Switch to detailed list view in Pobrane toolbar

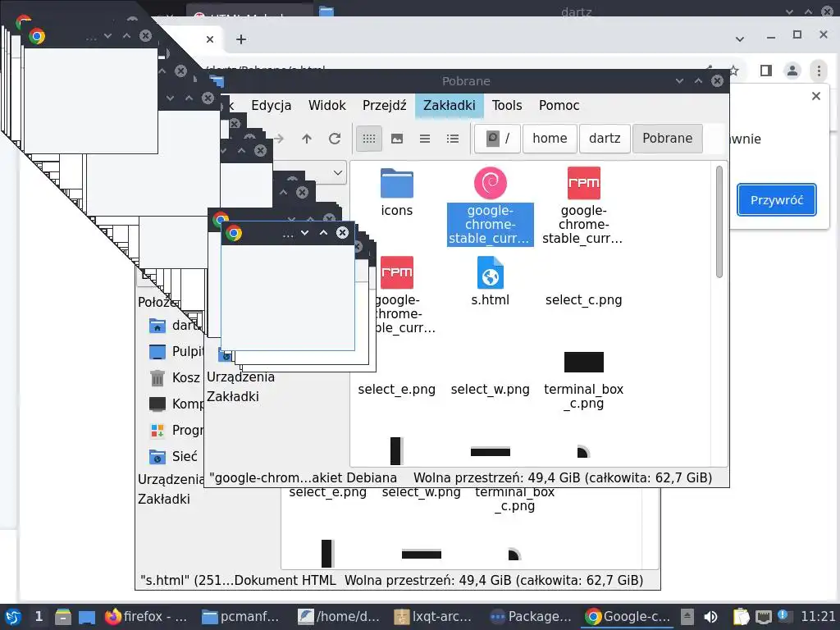tap(453, 139)
